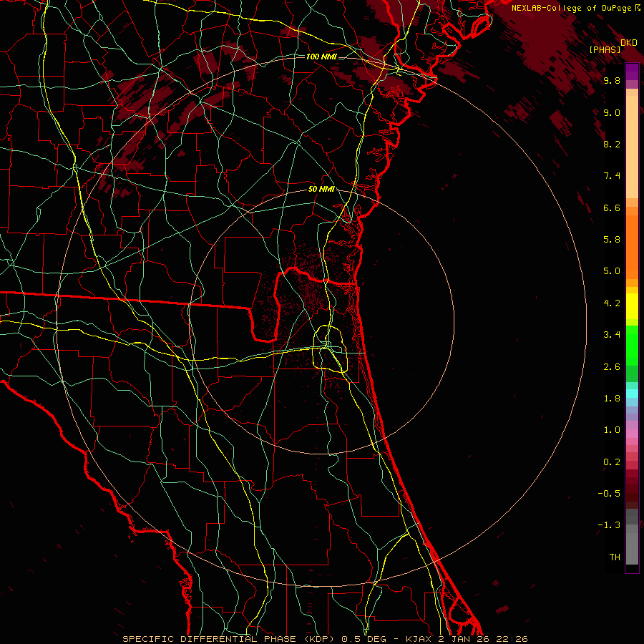Viewport: 644px width, 644px height.
Task: Click the 6.6 legend value
Action: (x=612, y=208)
